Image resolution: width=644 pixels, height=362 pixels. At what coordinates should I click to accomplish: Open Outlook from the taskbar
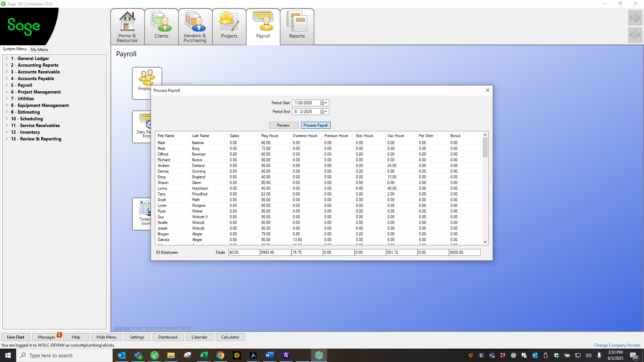coord(122,355)
